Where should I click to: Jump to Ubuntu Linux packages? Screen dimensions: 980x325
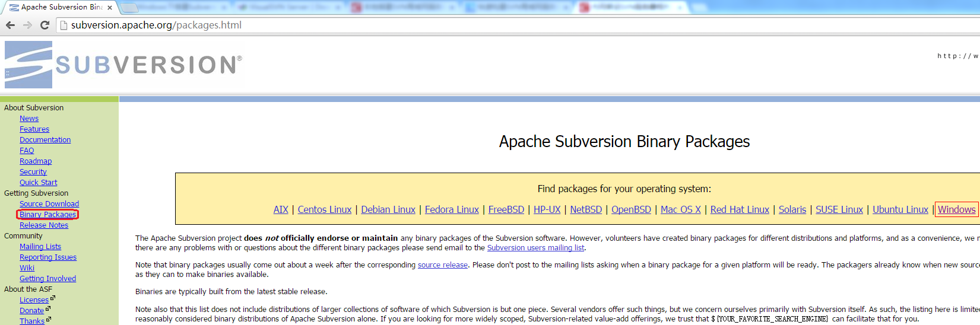point(900,210)
